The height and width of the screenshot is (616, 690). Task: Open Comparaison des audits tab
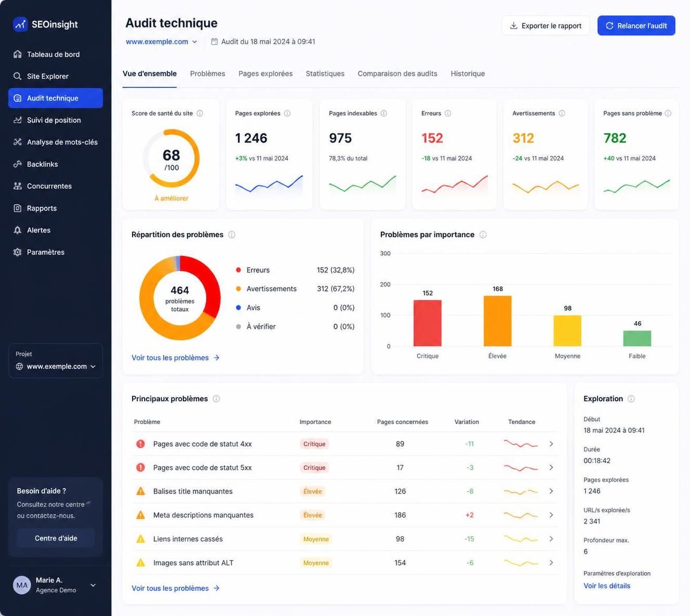397,73
